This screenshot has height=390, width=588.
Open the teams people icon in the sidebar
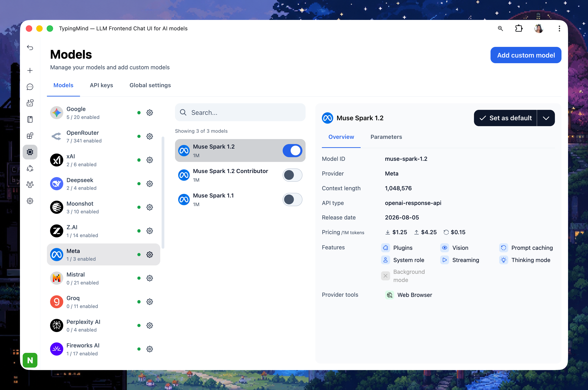click(x=30, y=185)
